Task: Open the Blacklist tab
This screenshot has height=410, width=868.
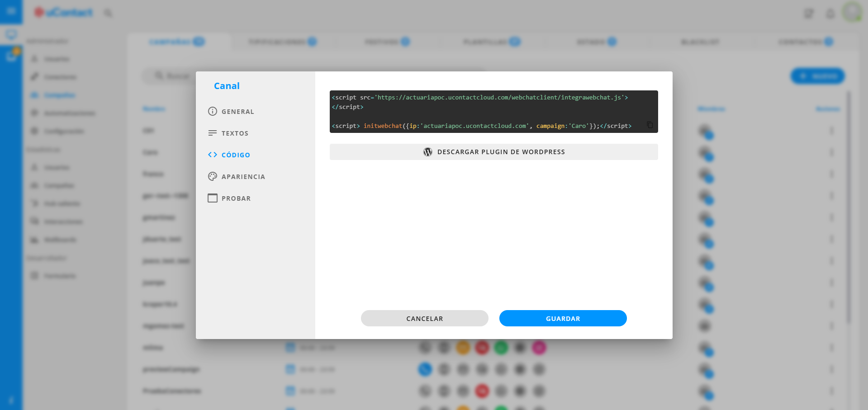Action: click(700, 42)
